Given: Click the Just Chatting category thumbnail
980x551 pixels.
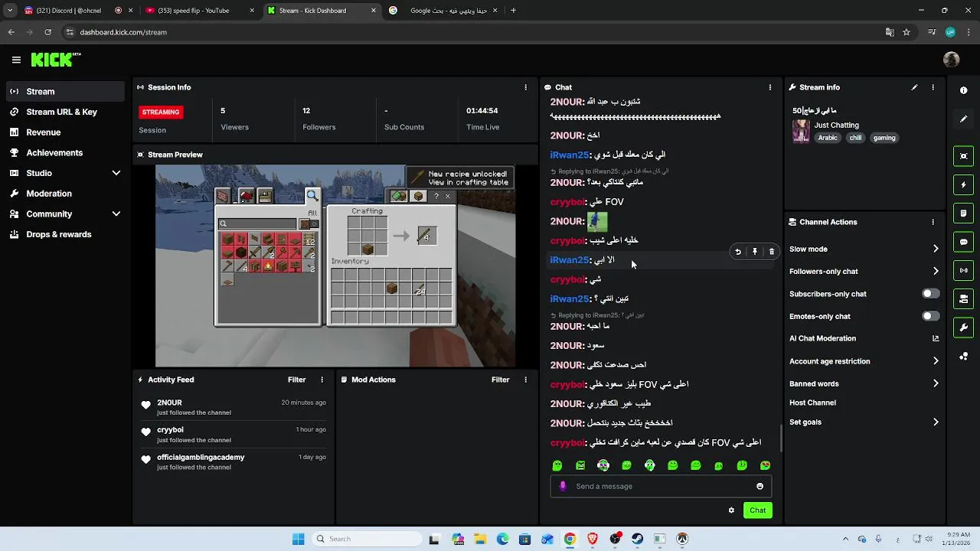Looking at the screenshot, I should (801, 131).
